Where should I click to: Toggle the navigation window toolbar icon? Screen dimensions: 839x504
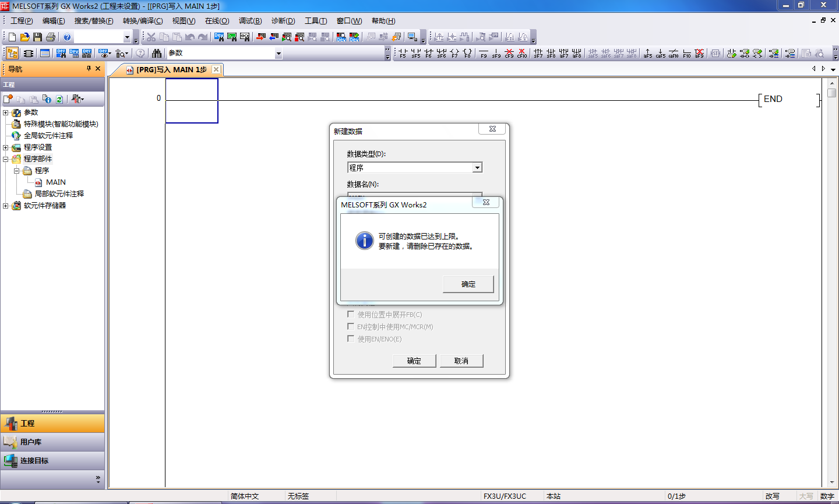[x=12, y=54]
